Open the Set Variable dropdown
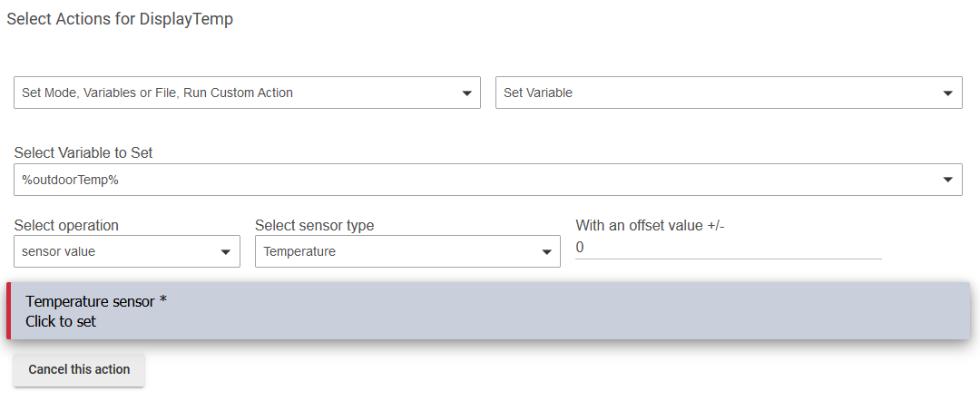980x411 pixels. tap(729, 93)
